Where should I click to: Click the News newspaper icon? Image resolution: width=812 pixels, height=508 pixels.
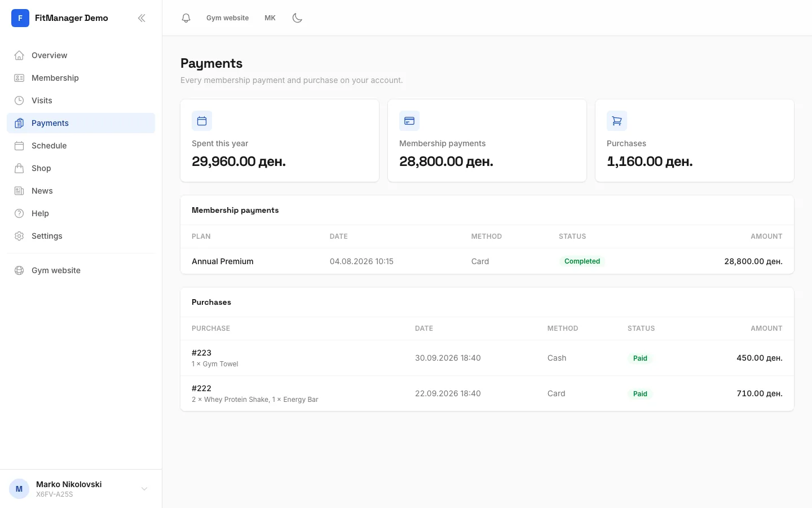19,191
